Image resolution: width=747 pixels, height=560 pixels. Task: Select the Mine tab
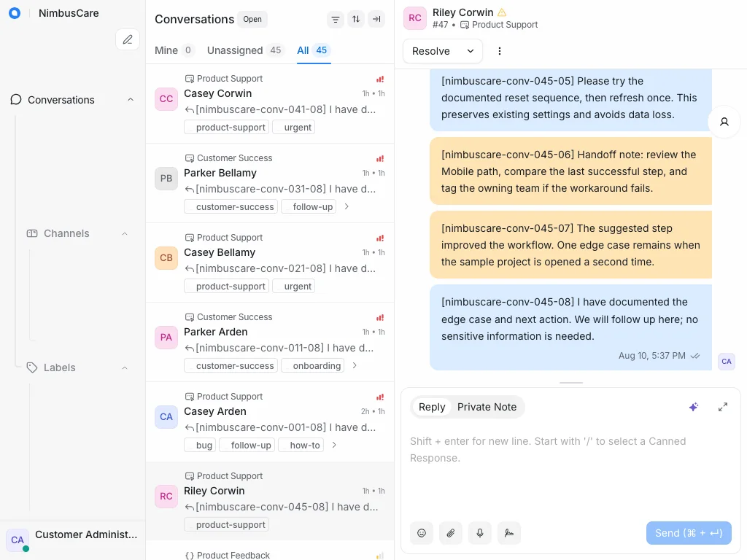point(174,50)
